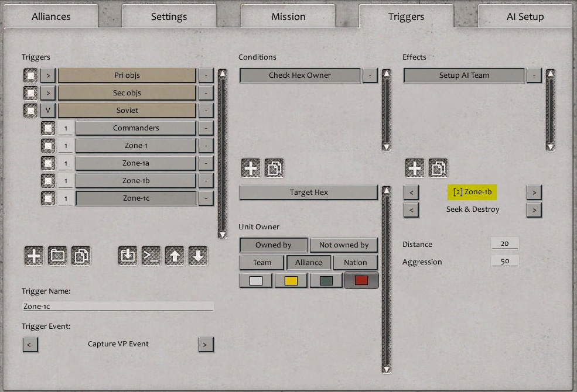
Task: Click the console script icon next to import
Action: click(151, 255)
